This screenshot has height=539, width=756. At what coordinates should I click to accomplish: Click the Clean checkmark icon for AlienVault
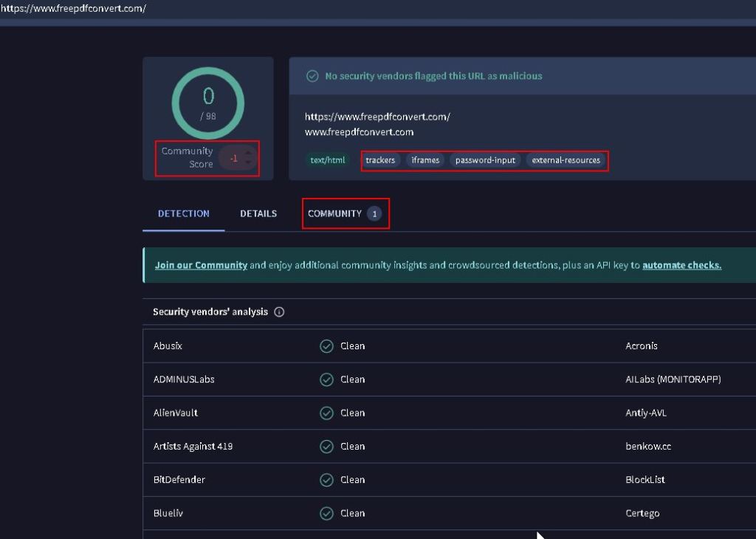pos(326,413)
